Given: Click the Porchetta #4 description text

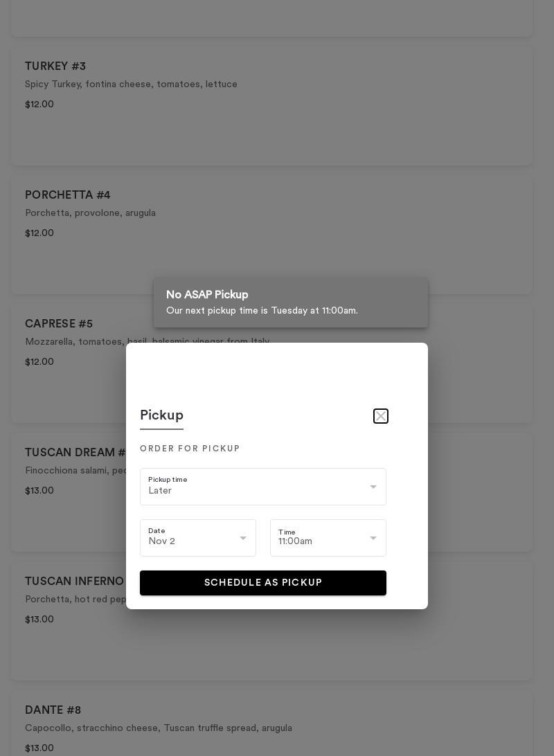Looking at the screenshot, I should click(x=90, y=213).
